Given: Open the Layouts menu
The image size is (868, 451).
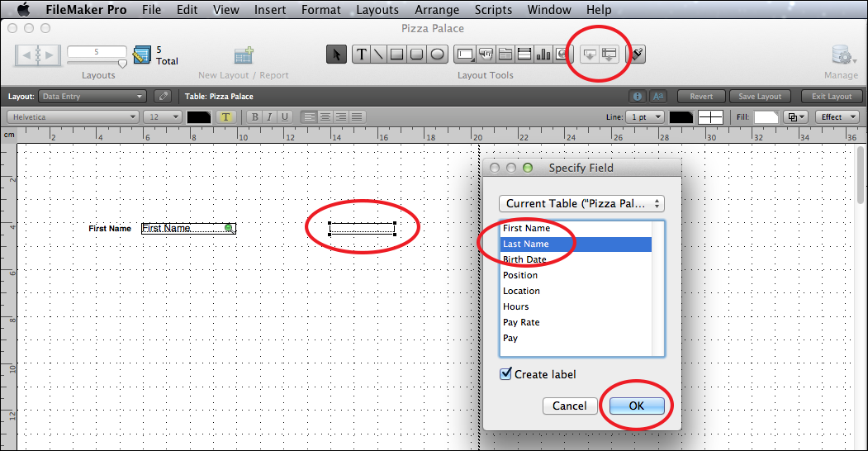Looking at the screenshot, I should pos(377,9).
